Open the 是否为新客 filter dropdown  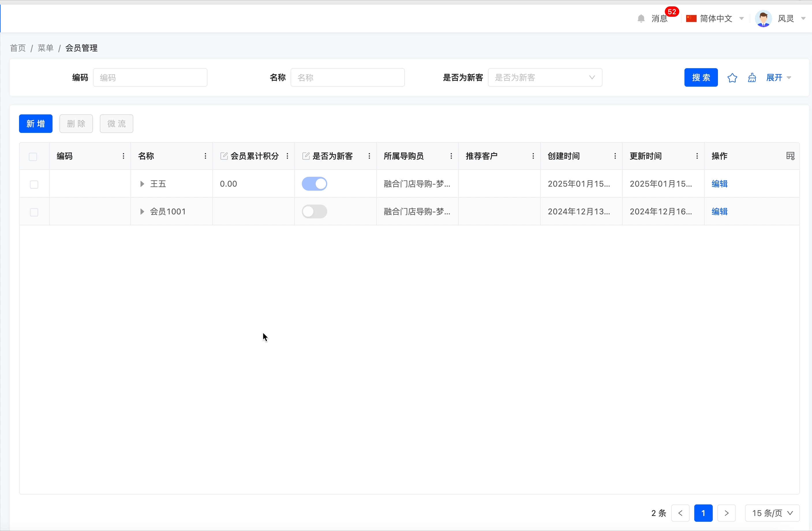tap(545, 77)
